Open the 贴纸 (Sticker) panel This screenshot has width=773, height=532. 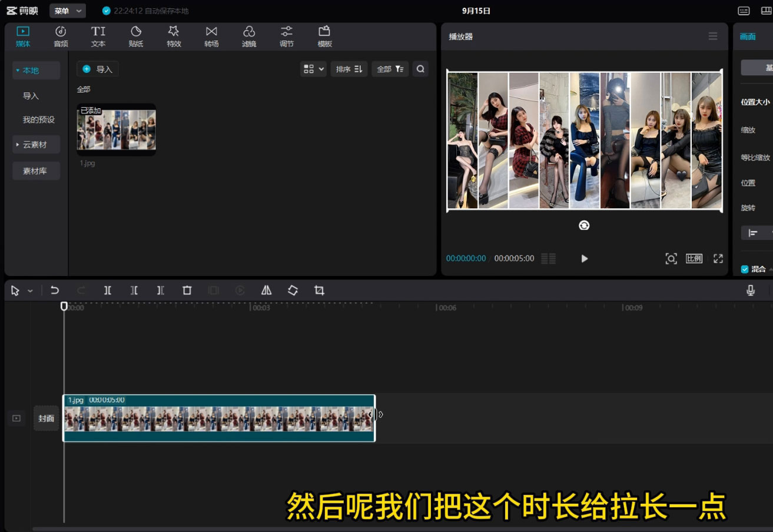(x=135, y=36)
